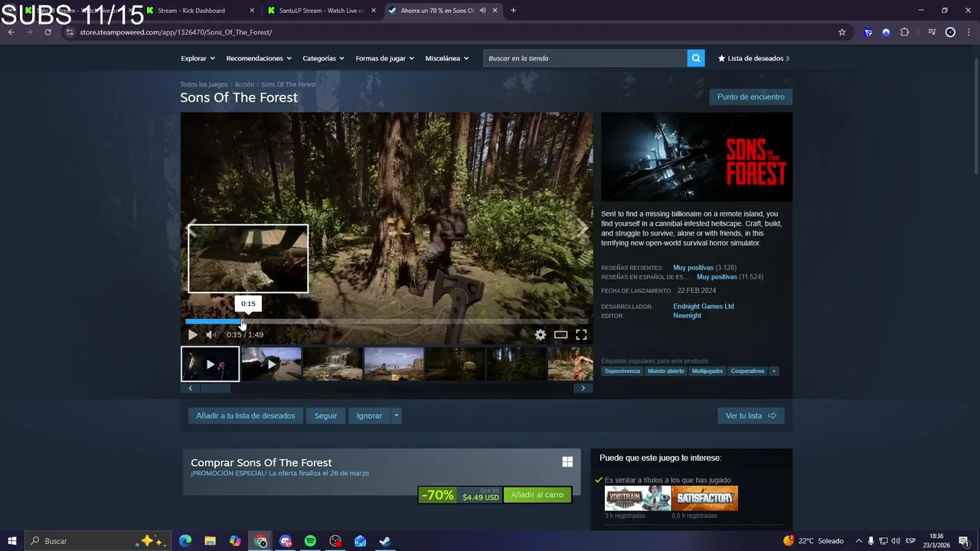This screenshot has width=980, height=551.
Task: Reload the page
Action: click(47, 32)
